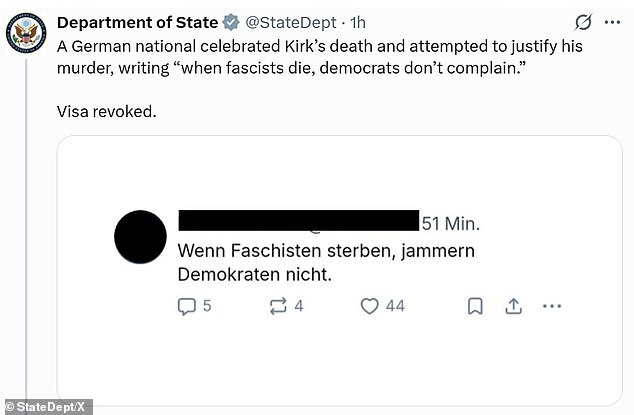
Task: Click the 51 Min. timestamp
Action: coord(450,223)
